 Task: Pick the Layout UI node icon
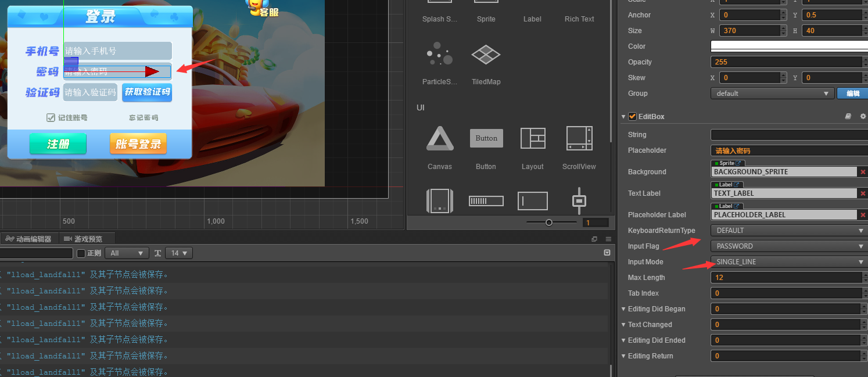pos(533,138)
